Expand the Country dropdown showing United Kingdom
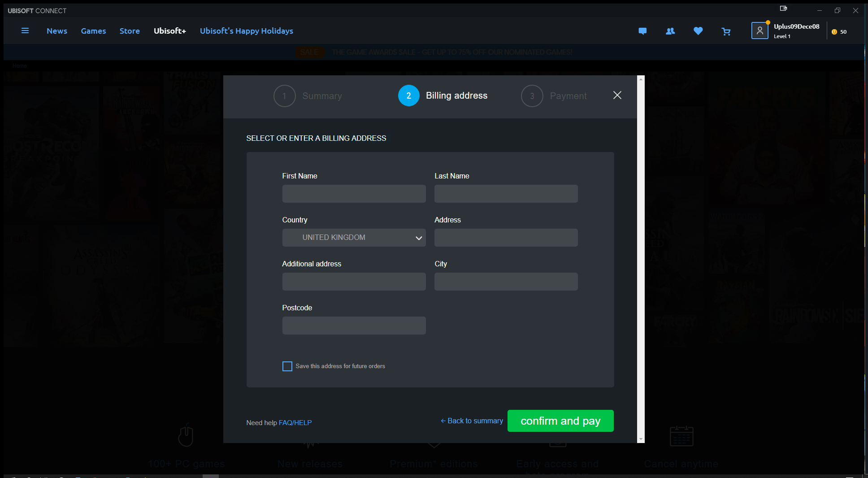This screenshot has width=868, height=478. click(354, 238)
